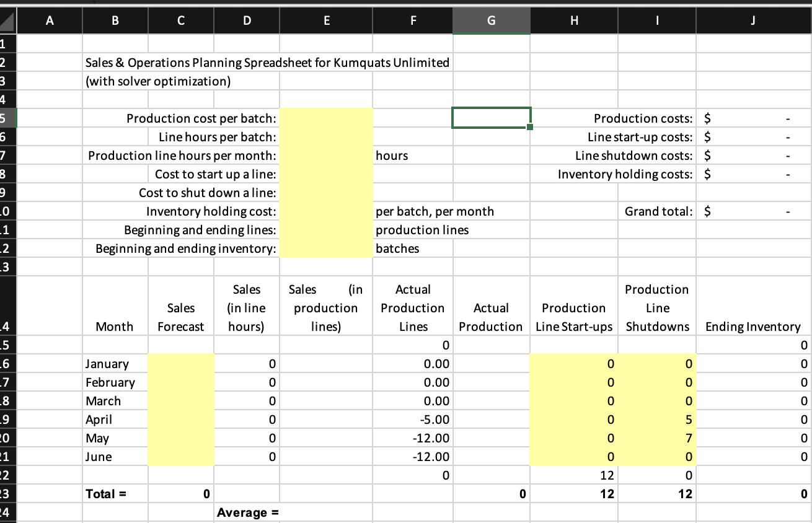812x523 pixels.
Task: Click the Total = label cell
Action: 115,494
